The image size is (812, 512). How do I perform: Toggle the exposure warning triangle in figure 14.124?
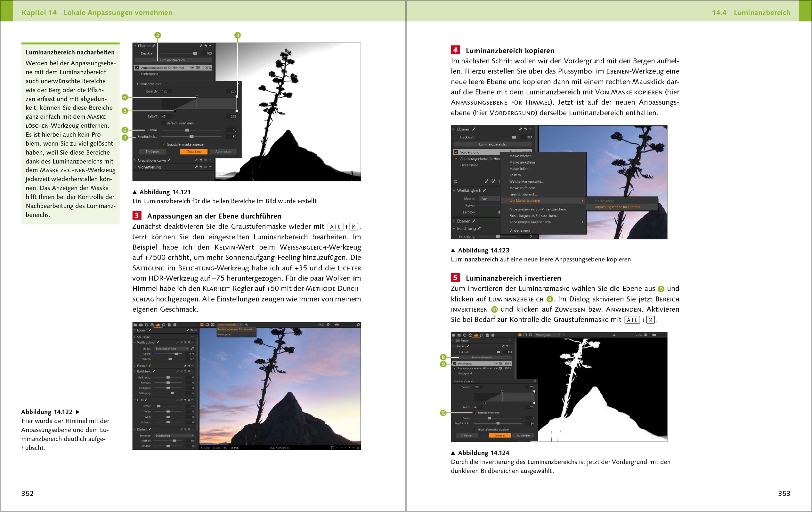(614, 335)
